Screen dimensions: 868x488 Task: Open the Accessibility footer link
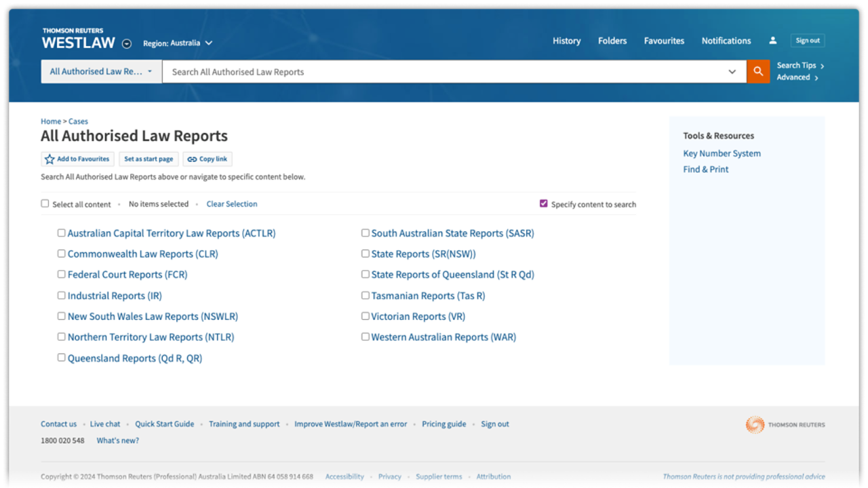[344, 476]
